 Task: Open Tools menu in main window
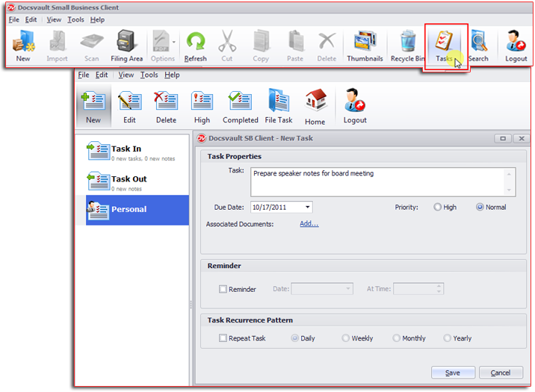click(x=75, y=19)
